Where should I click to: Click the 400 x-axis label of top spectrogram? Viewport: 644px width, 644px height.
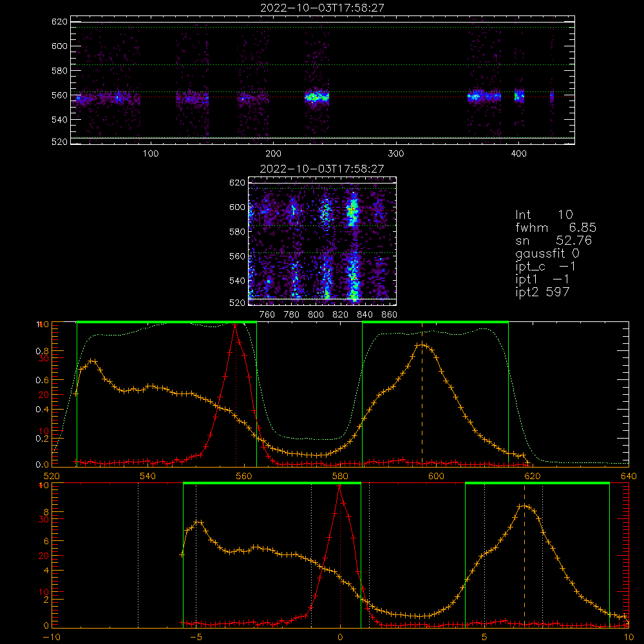[x=518, y=154]
